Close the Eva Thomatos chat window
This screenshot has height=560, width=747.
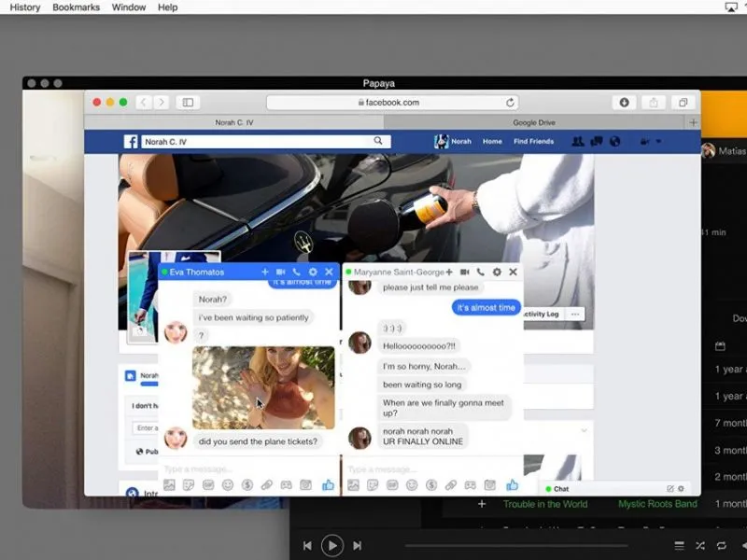click(329, 272)
